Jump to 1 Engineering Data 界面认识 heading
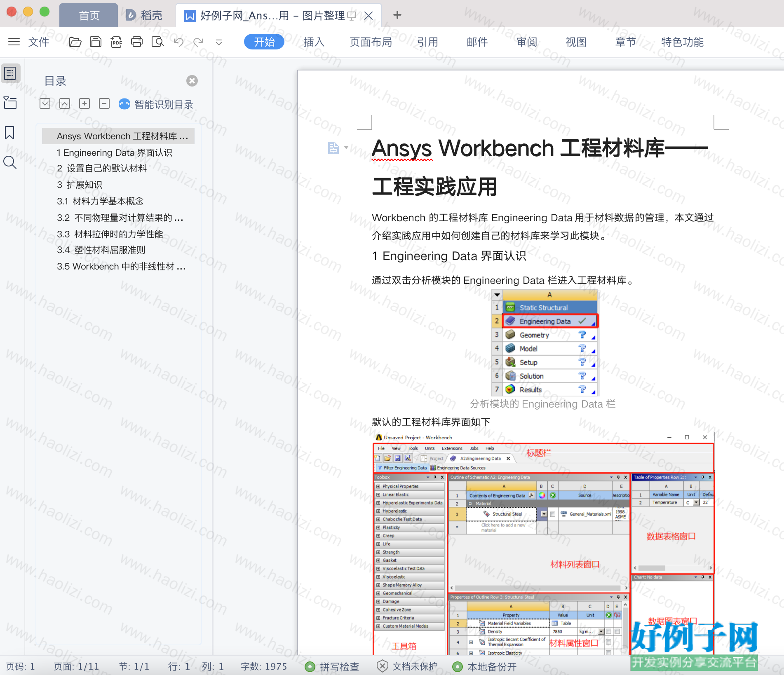Image resolution: width=784 pixels, height=675 pixels. [x=115, y=152]
